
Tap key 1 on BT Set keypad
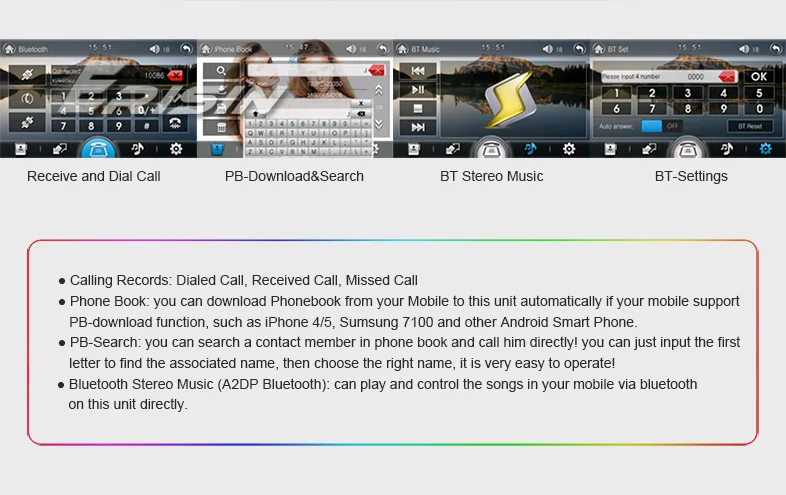click(x=616, y=93)
